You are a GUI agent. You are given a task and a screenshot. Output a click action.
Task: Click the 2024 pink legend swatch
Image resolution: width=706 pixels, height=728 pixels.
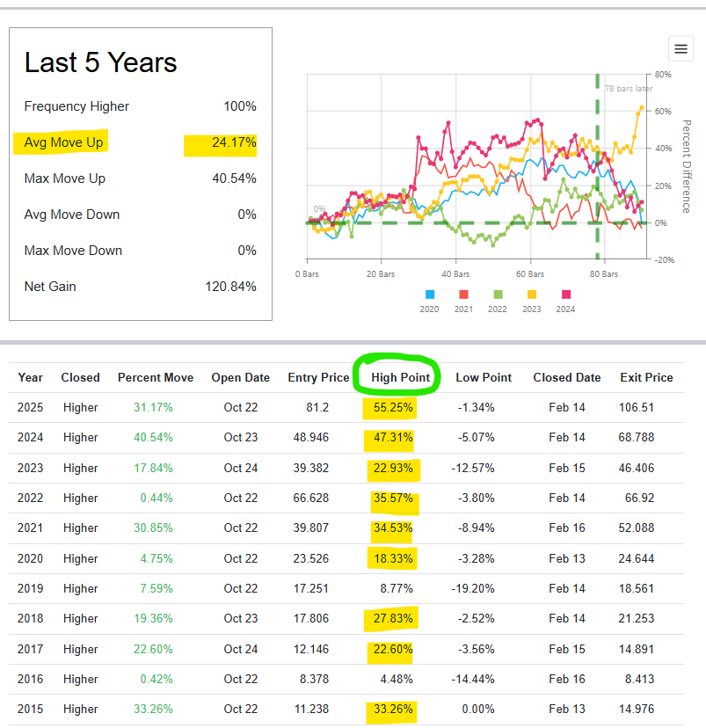coord(565,295)
